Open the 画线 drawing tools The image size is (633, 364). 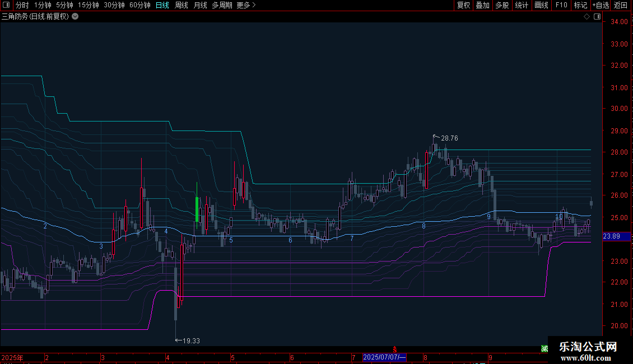[541, 5]
